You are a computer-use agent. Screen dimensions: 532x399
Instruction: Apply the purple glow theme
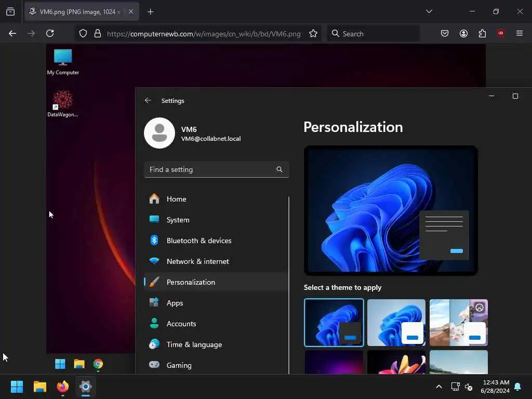pos(334,362)
